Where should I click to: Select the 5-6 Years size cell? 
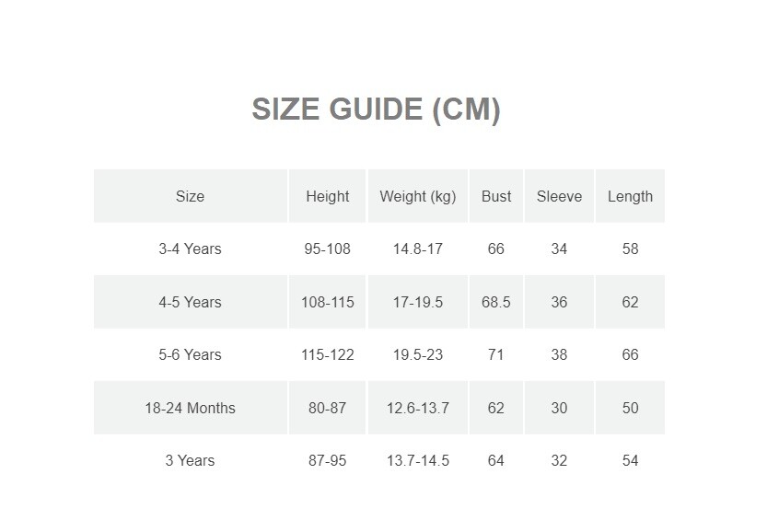[x=190, y=354]
